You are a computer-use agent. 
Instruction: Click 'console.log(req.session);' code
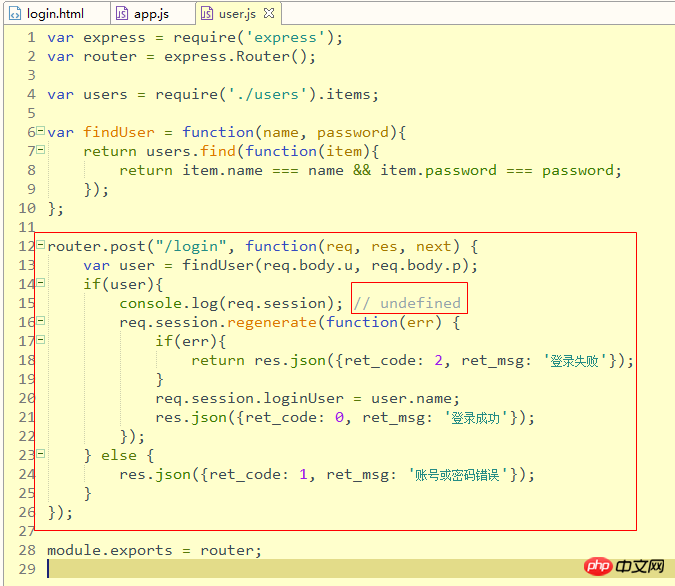pos(231,303)
